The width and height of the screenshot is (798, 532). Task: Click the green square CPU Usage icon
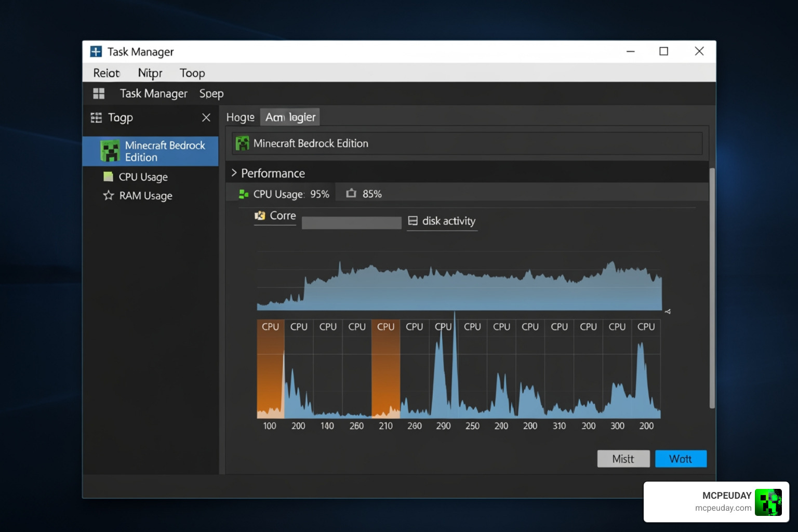point(108,177)
